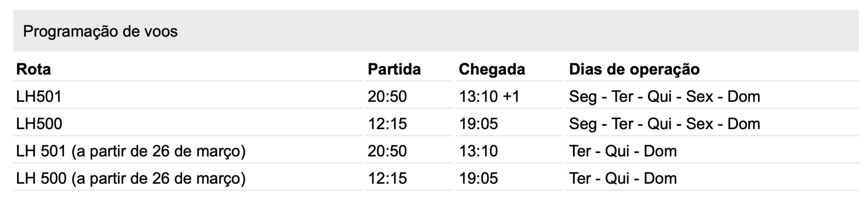Click the 20:50 departure for LH501
The width and height of the screenshot is (868, 197).
click(387, 97)
